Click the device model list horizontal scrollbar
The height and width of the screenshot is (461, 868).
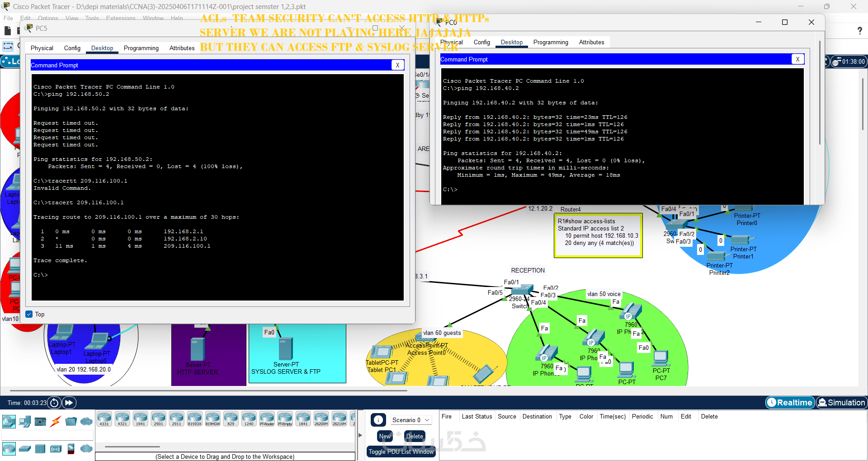pos(132,447)
